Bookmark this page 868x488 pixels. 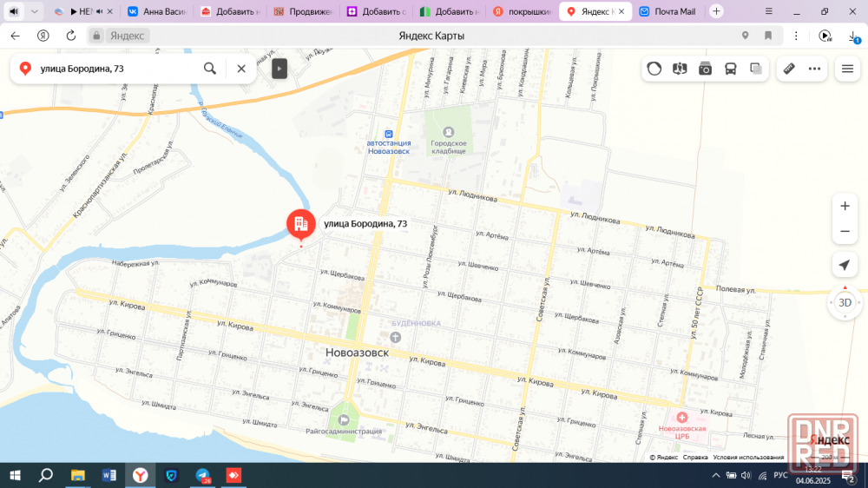pos(768,36)
